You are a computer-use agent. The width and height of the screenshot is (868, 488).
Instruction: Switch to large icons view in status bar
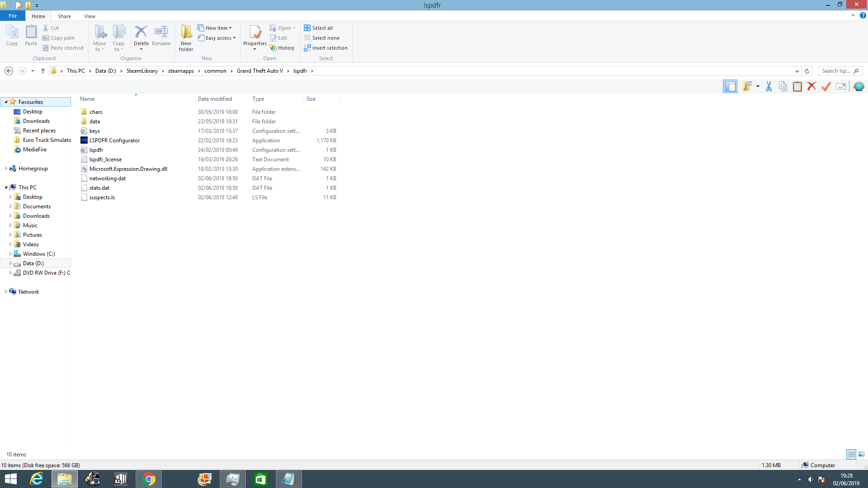[861, 454]
